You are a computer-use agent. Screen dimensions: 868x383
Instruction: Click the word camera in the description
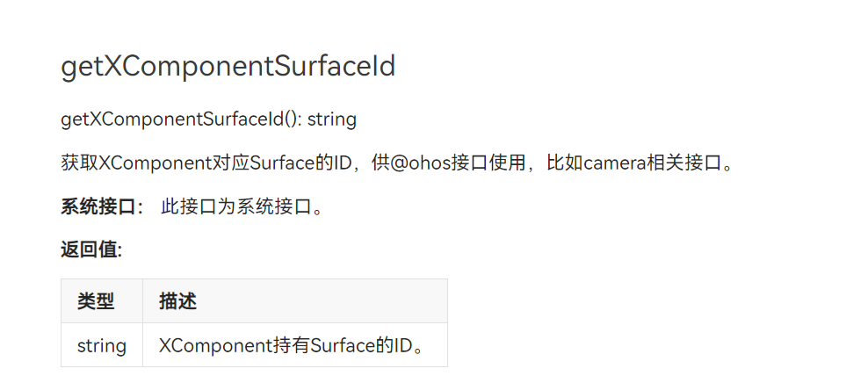pos(615,163)
